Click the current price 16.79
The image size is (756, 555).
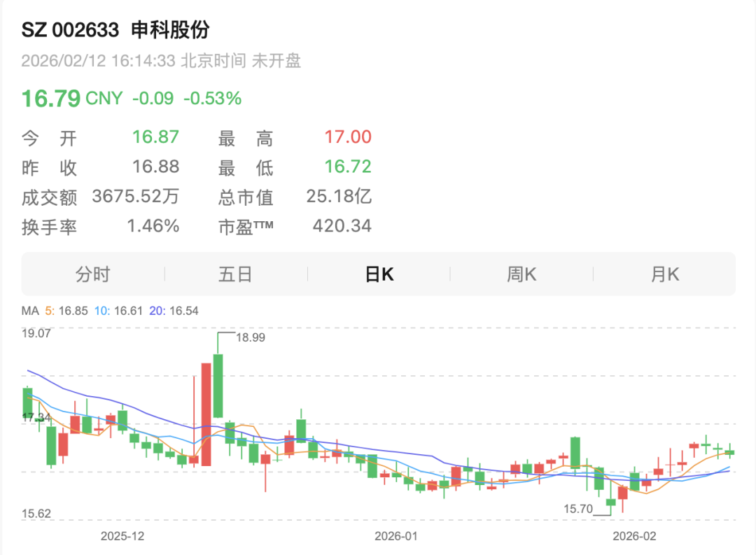51,99
